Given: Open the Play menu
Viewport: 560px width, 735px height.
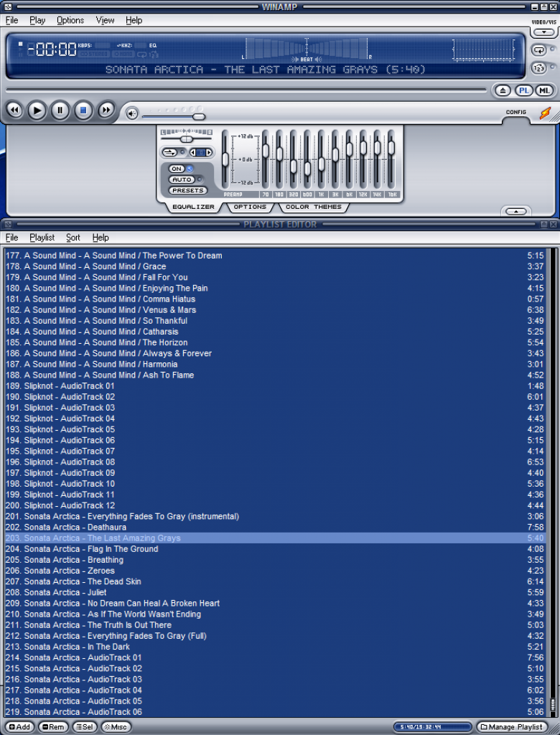Looking at the screenshot, I should pyautogui.click(x=37, y=20).
